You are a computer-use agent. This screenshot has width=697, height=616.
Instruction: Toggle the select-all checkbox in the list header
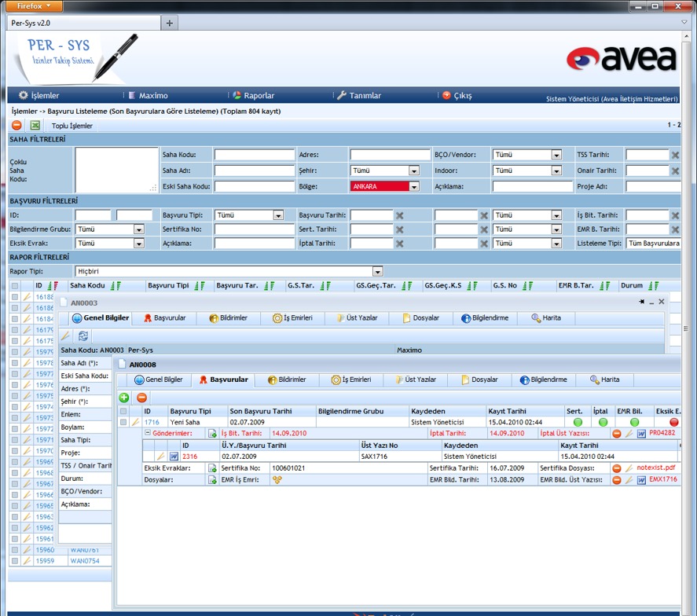click(x=15, y=286)
